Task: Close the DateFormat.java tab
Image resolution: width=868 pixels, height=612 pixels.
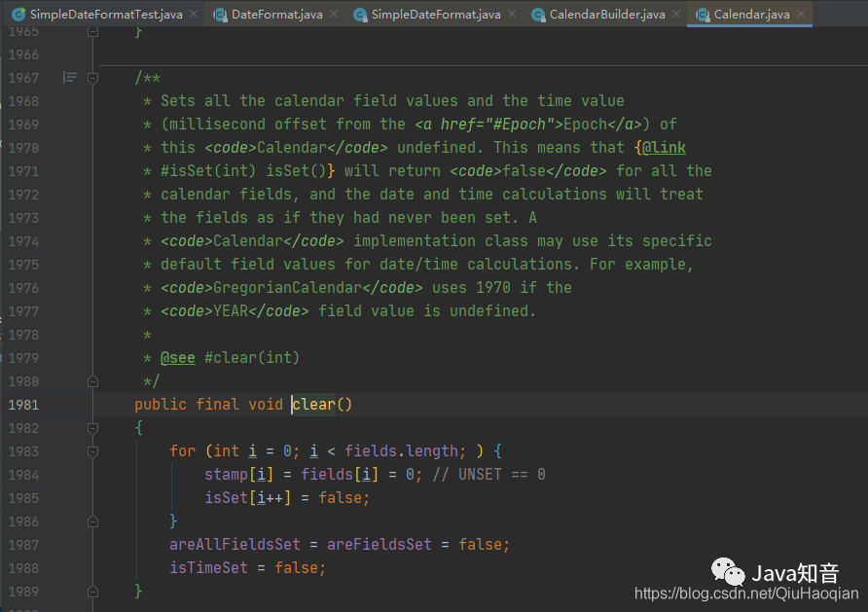Action: [x=334, y=14]
